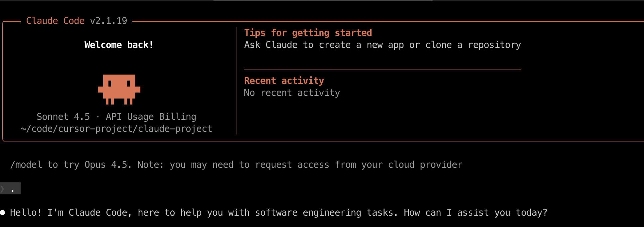
Task: Click the Ask Claude to create app tip
Action: coord(383,45)
